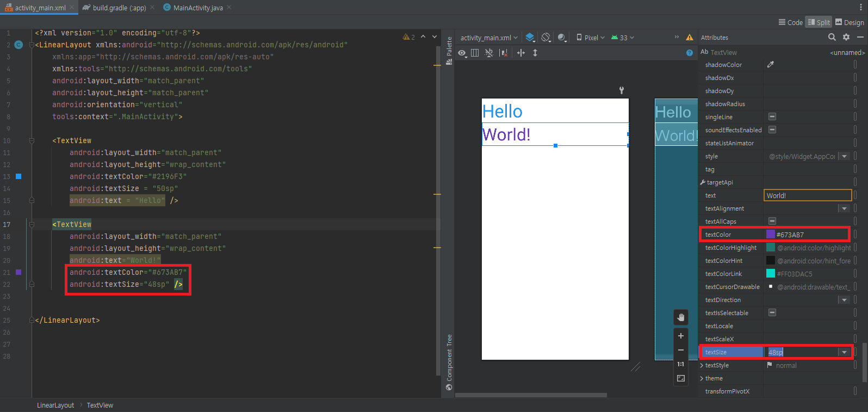Open the night mode selector icon
The width and height of the screenshot is (868, 412).
(562, 38)
